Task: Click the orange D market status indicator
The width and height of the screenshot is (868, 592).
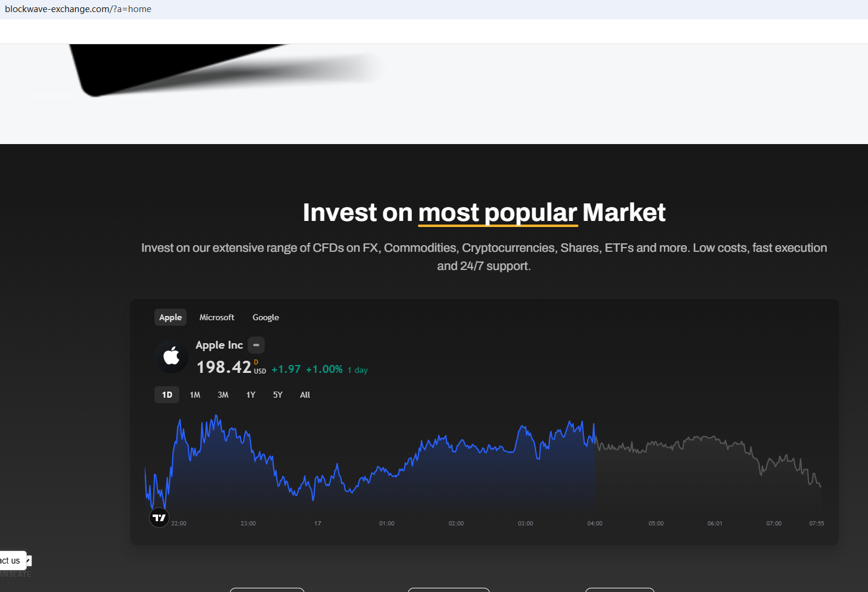Action: tap(255, 361)
